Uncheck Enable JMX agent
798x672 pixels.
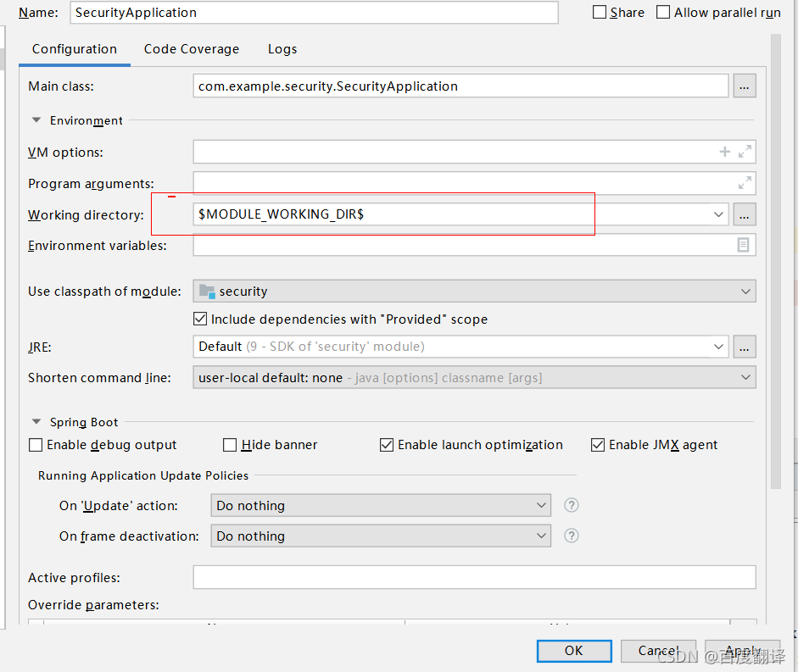tap(598, 444)
